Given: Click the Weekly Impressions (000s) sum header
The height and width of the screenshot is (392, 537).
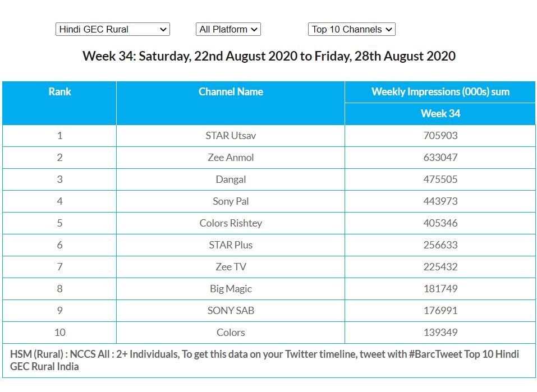Looking at the screenshot, I should point(440,92).
